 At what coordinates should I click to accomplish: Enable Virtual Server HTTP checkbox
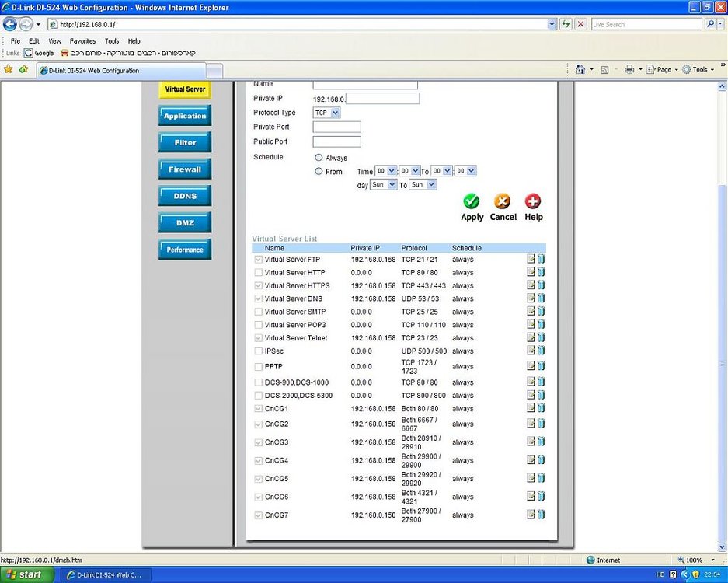click(x=259, y=273)
